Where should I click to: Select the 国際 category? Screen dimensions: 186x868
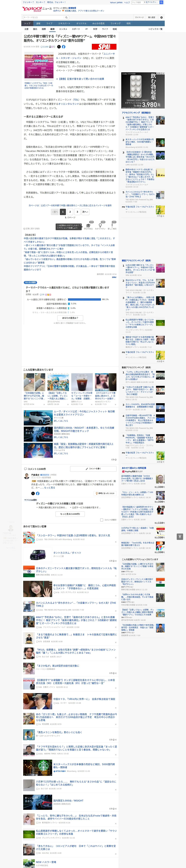tap(44, 29)
